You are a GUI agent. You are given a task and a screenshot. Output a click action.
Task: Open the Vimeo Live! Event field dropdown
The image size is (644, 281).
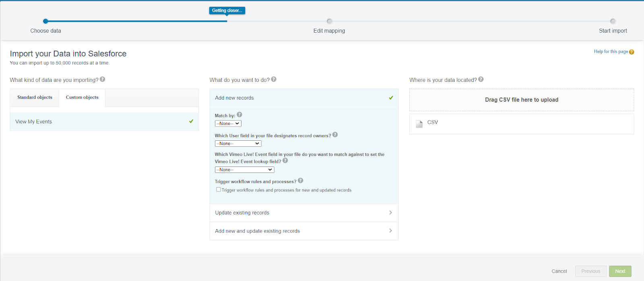click(x=245, y=170)
